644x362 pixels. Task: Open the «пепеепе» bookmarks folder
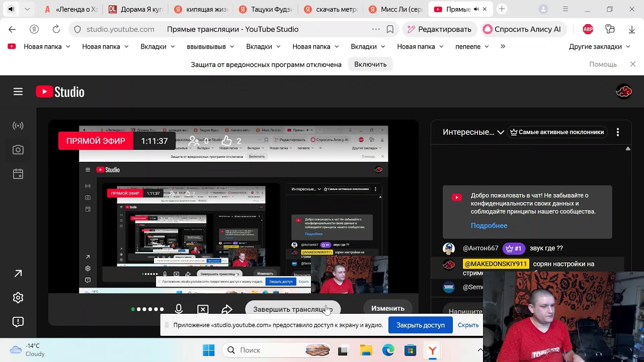coord(472,47)
